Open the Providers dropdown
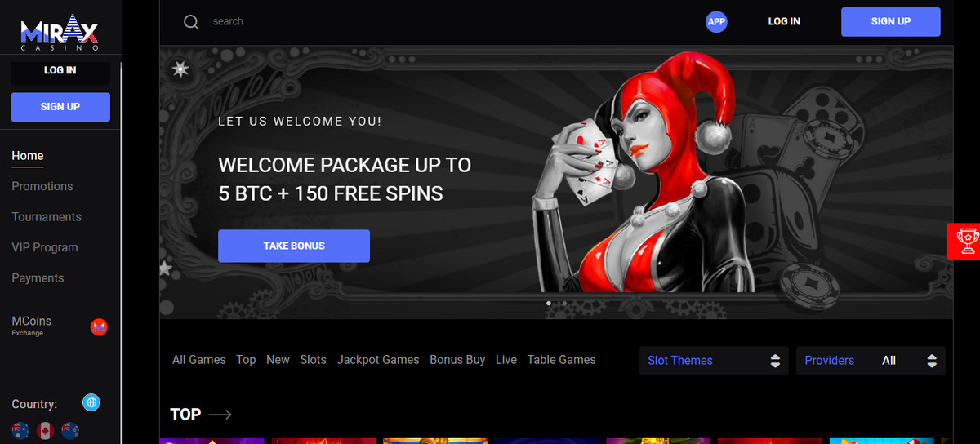Viewport: 980px width, 444px height. tap(871, 361)
